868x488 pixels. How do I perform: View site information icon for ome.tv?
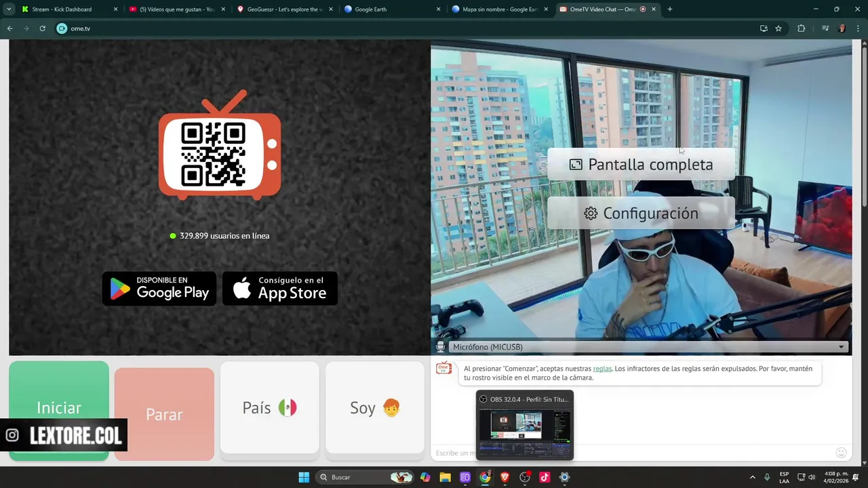[x=62, y=28]
